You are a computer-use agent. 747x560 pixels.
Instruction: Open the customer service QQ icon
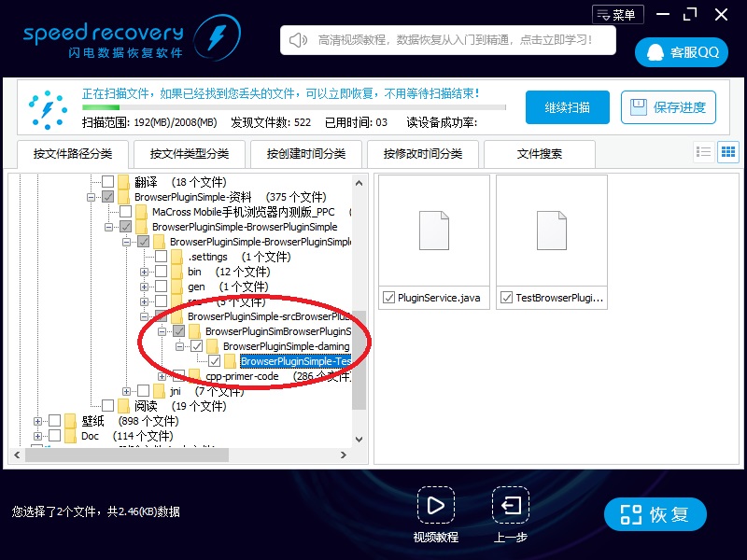coord(655,52)
